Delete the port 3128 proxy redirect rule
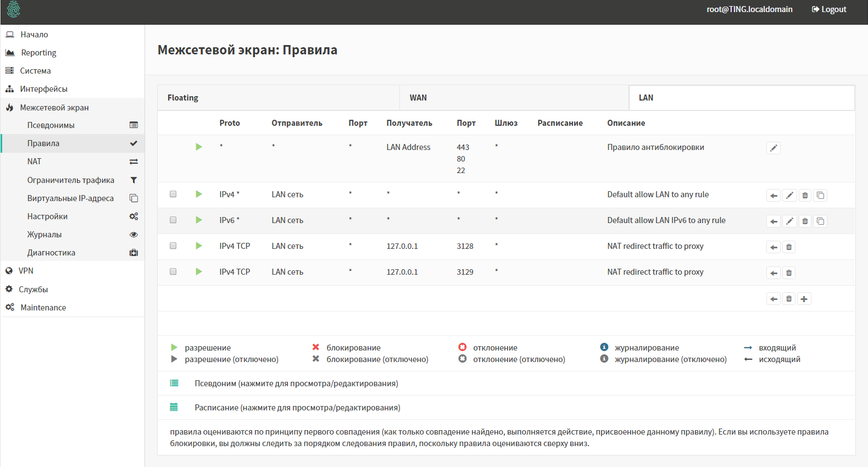868x467 pixels. [x=789, y=247]
